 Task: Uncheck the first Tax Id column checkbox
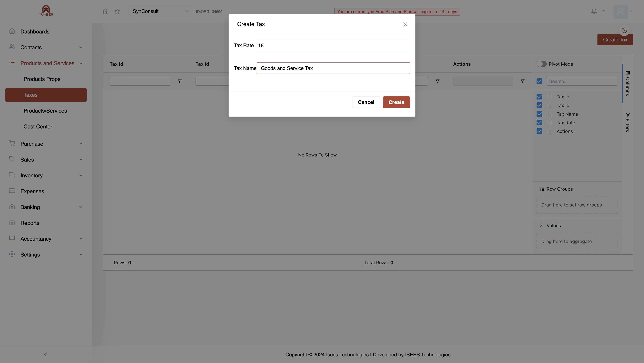(539, 97)
